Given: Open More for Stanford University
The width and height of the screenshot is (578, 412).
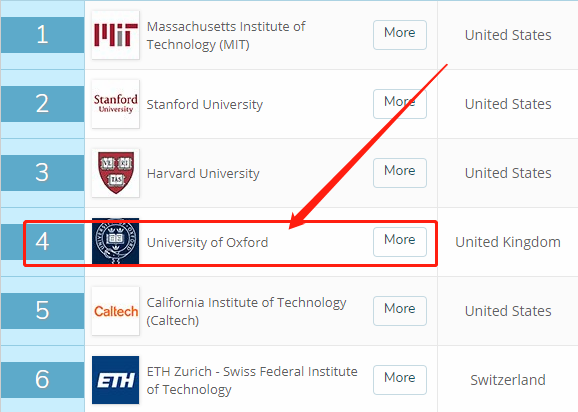Looking at the screenshot, I should pyautogui.click(x=400, y=104).
